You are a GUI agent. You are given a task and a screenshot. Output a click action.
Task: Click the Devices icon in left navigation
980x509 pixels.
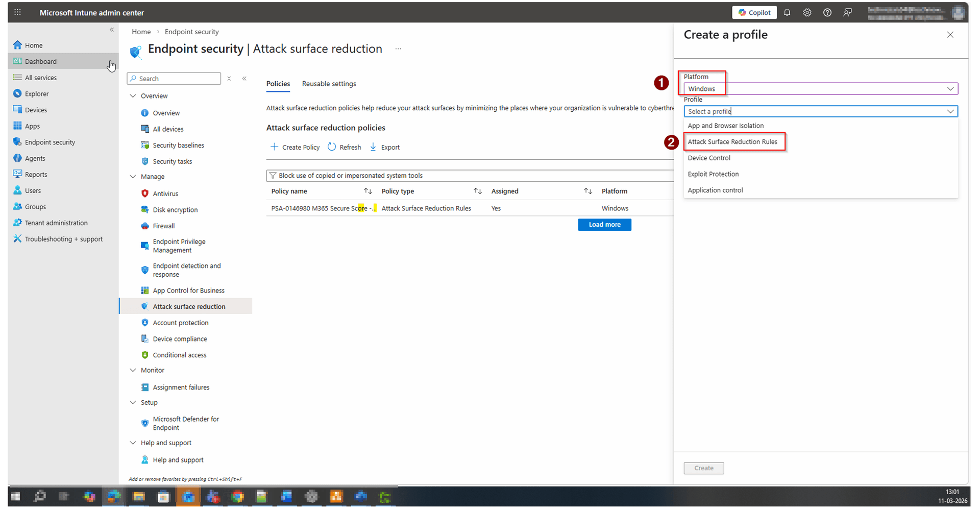(17, 110)
